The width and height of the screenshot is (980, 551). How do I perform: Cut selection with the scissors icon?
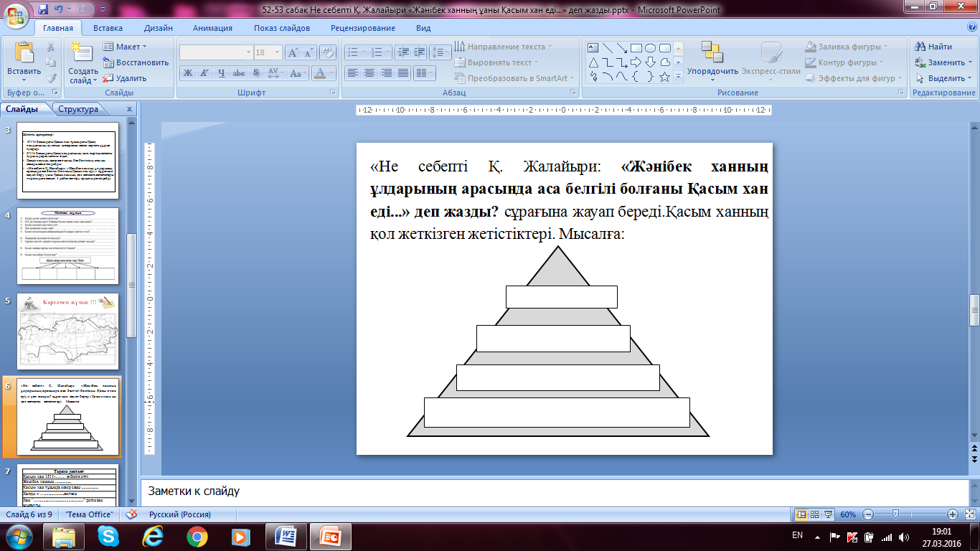(x=51, y=47)
